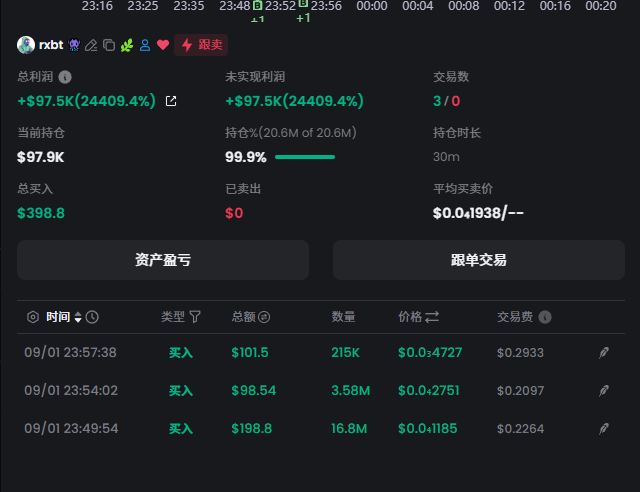This screenshot has height=492, width=640.
Task: Click the 16.8M quantity cell
Action: 349,428
